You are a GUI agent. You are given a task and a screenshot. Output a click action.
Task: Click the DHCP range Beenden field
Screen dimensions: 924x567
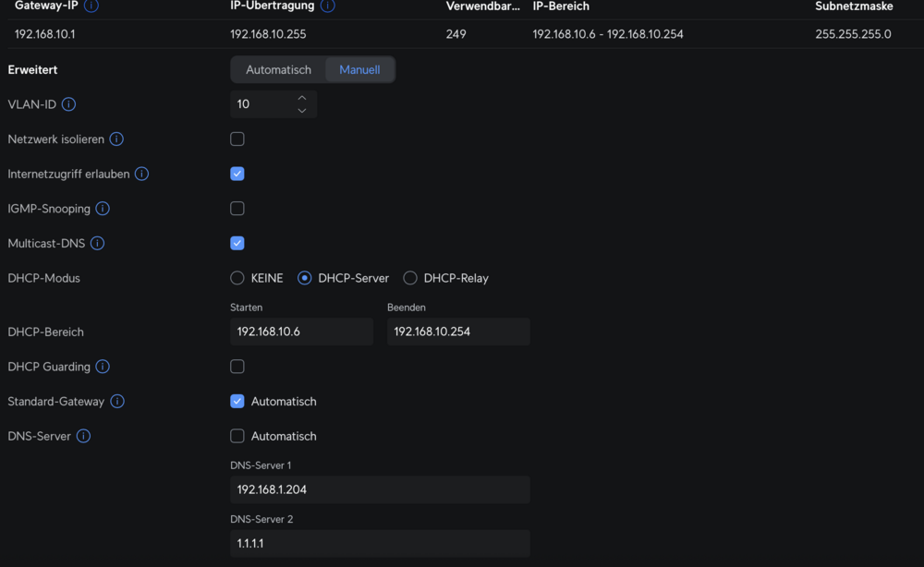coord(458,332)
